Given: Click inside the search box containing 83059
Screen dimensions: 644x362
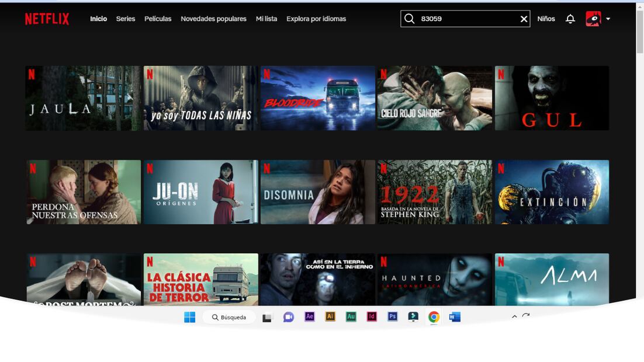Looking at the screenshot, I should coord(468,19).
